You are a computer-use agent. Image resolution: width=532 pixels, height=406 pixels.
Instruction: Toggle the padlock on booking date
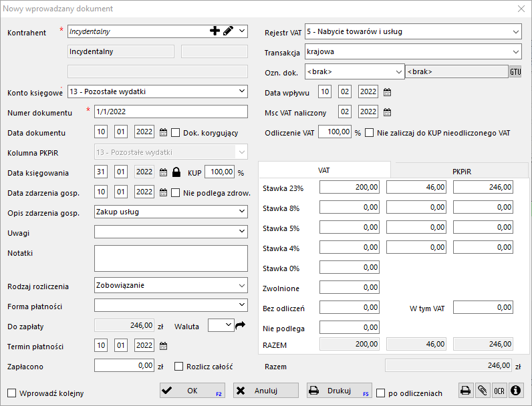coord(176,172)
